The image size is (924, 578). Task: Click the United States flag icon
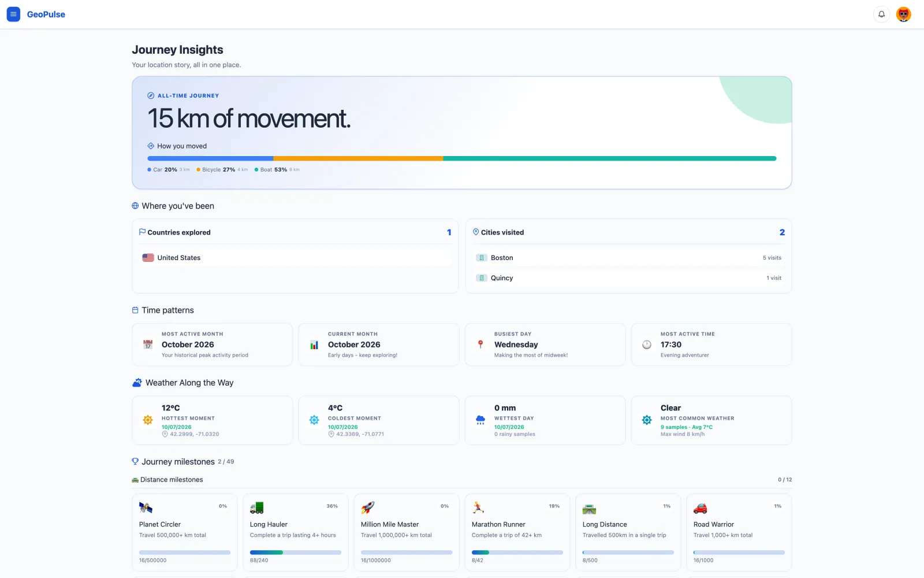click(148, 258)
